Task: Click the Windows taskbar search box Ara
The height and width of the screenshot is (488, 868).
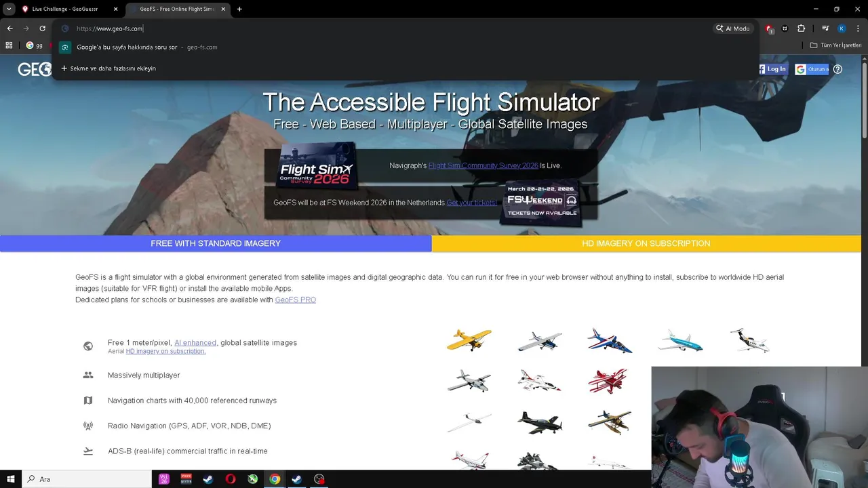Action: click(88, 479)
